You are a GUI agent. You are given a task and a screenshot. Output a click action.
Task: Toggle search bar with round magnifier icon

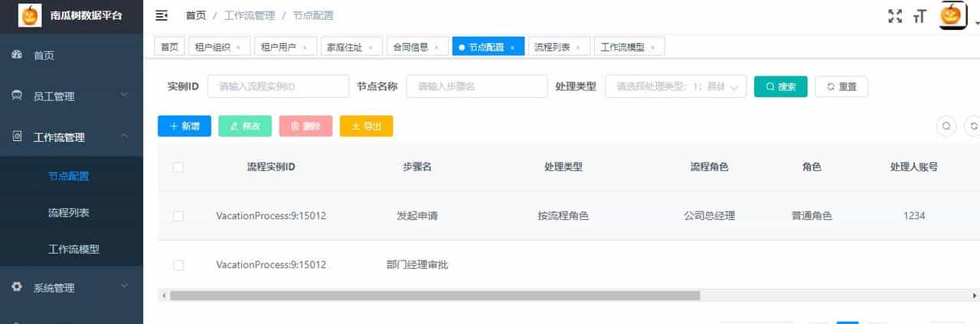coord(946,126)
